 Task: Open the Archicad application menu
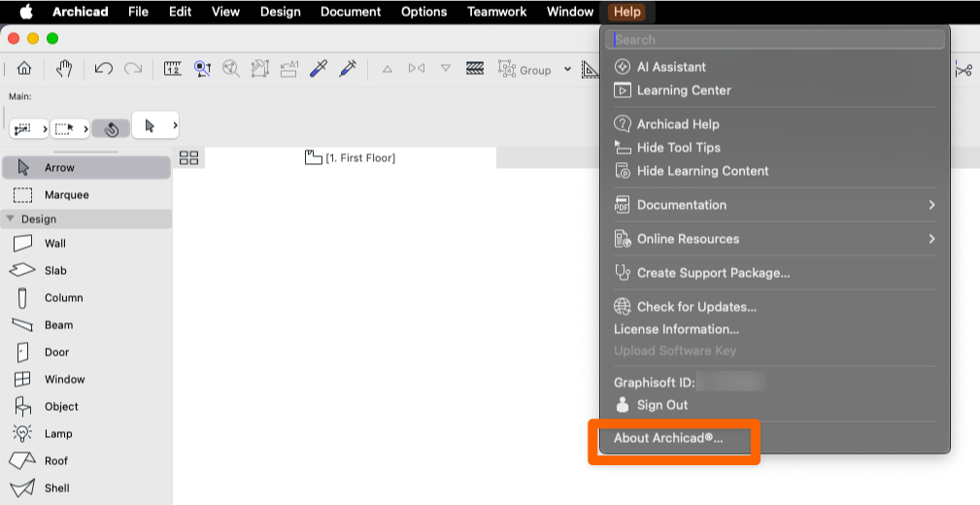tap(80, 12)
